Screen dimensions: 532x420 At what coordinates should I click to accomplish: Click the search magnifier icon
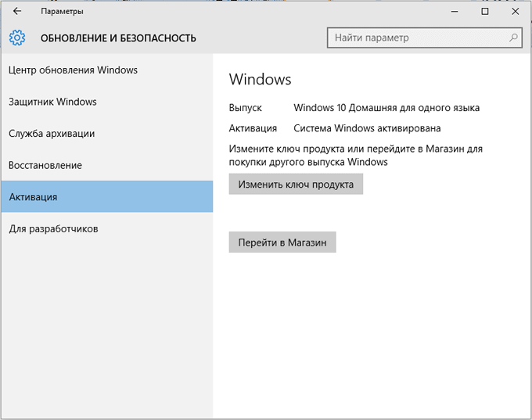tap(513, 38)
